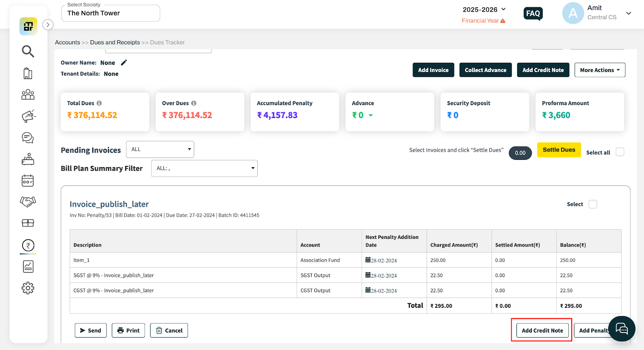Check the Select box for Invoice_publish_later

pos(593,204)
